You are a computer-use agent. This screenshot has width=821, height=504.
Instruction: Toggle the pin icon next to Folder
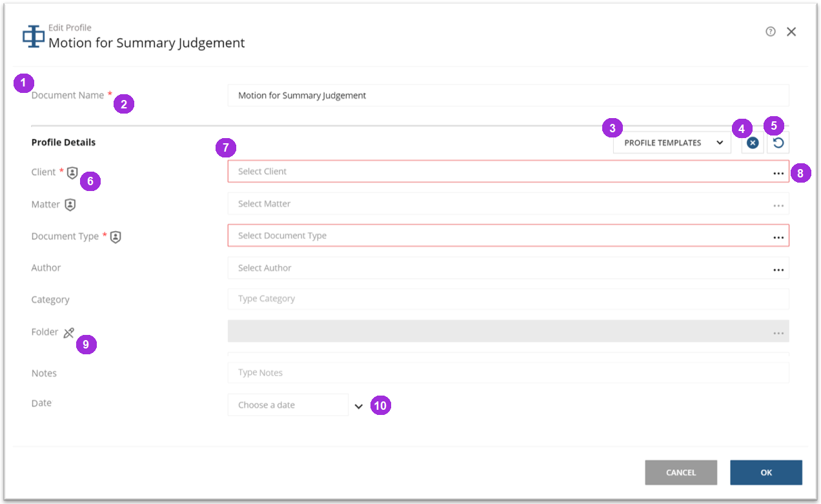pos(69,333)
